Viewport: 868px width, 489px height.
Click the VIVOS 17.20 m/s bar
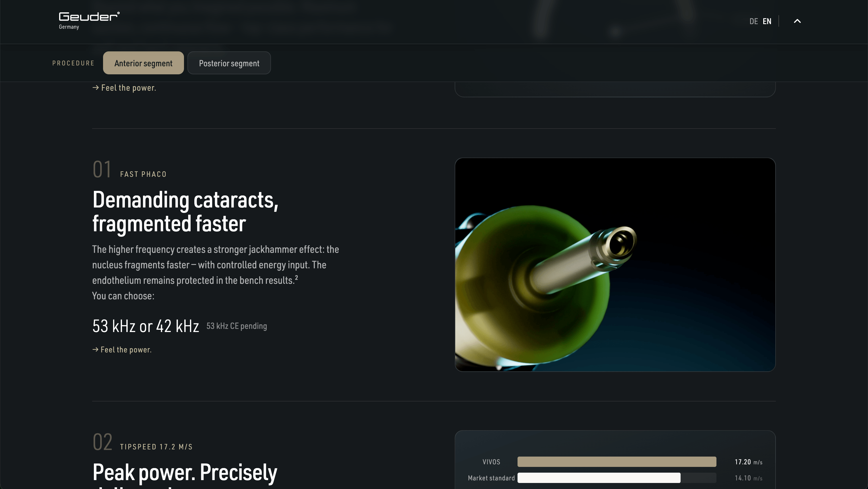pyautogui.click(x=617, y=462)
